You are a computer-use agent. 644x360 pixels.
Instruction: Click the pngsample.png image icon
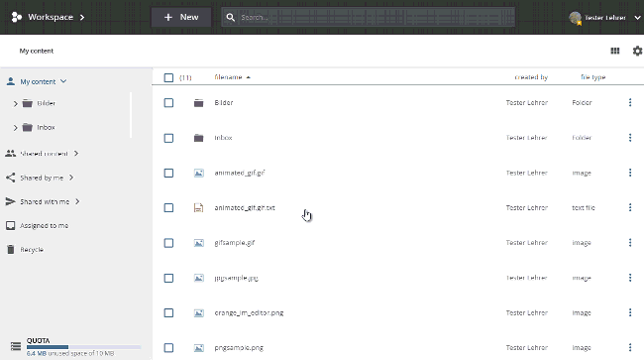pyautogui.click(x=199, y=348)
